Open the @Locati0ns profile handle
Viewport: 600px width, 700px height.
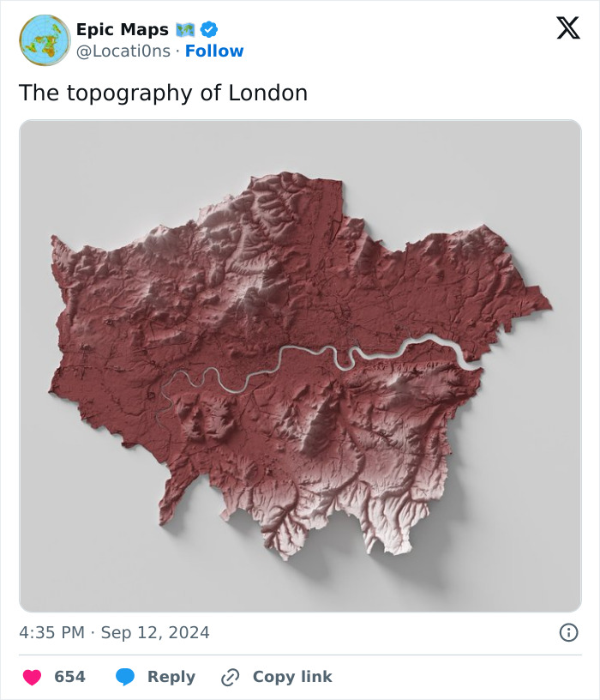click(125, 51)
